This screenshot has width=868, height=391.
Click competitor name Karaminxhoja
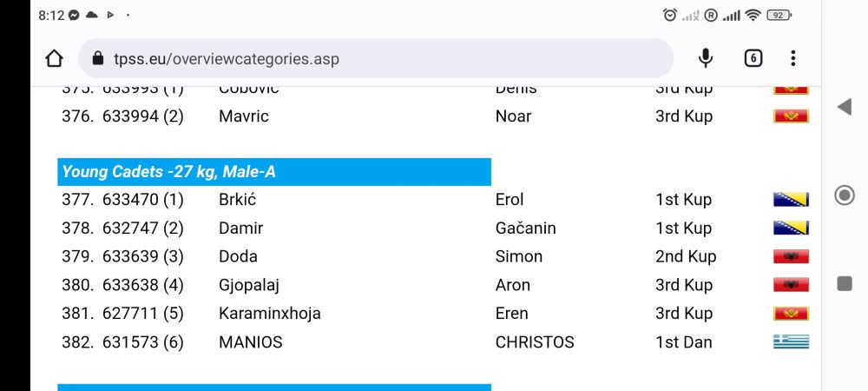269,314
